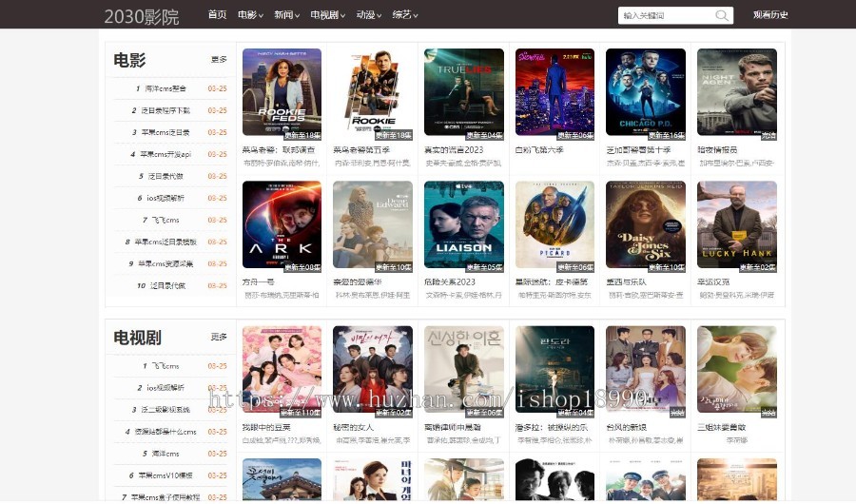
Task: Expand the 动漫 nav dropdown
Action: tap(369, 15)
